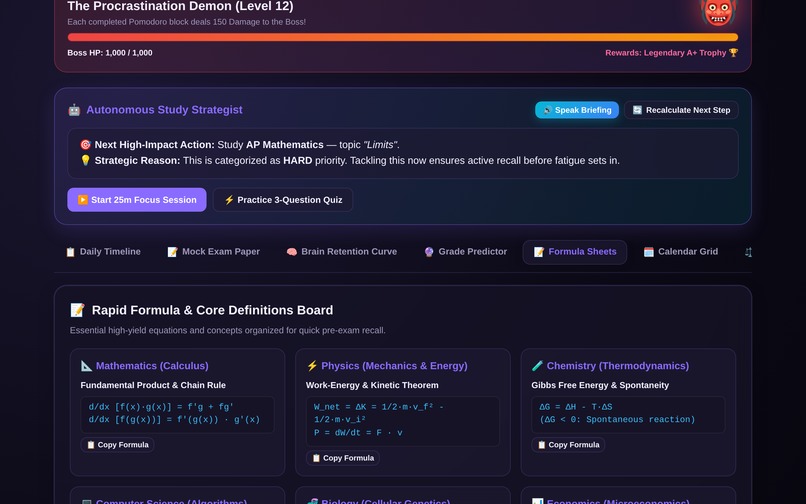The image size is (806, 504).
Task: Click the Economics (Microeconomics) card heading
Action: coord(618,501)
